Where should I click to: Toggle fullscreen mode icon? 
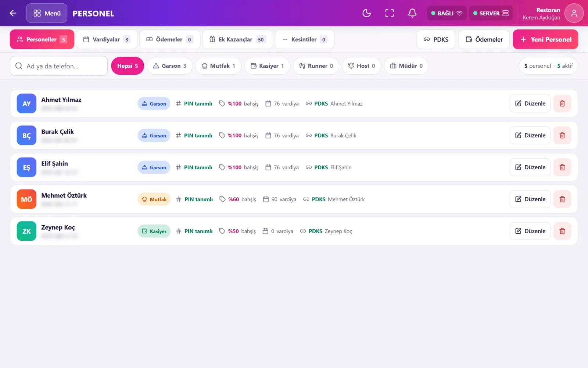(389, 13)
